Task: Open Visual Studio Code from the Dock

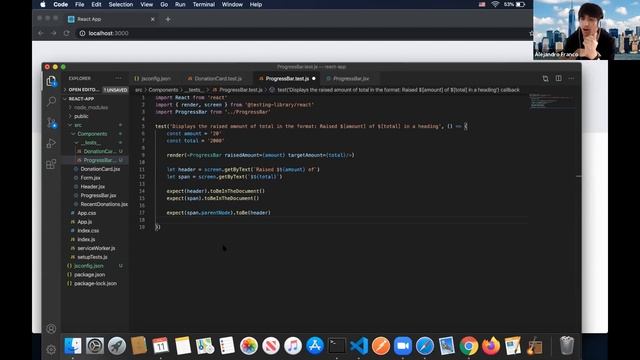Action: [359, 346]
